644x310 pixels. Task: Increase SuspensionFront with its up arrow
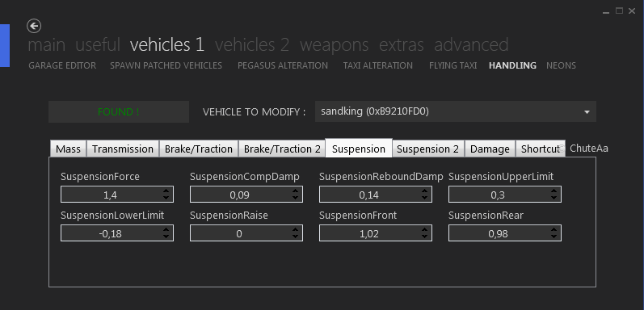425,230
